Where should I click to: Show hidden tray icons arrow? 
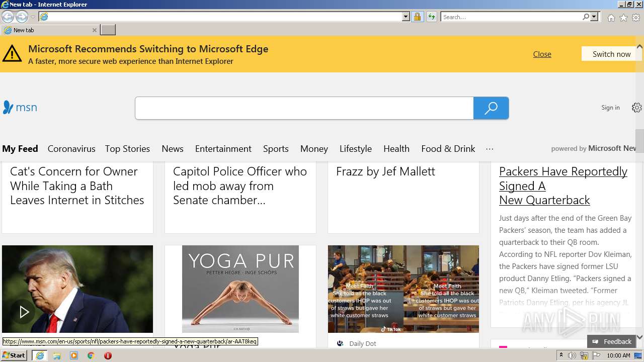561,355
